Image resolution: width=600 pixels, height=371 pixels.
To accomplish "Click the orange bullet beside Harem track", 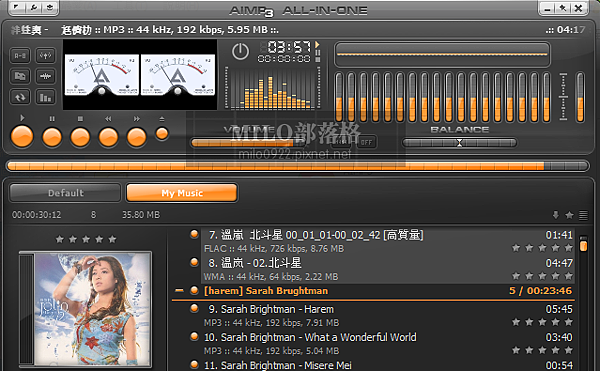I will [194, 308].
